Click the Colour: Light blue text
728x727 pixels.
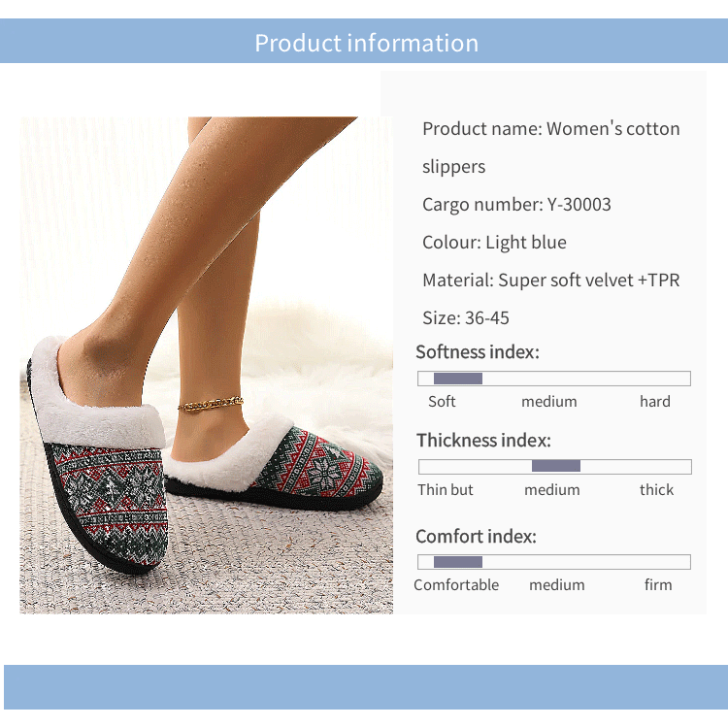pos(494,243)
